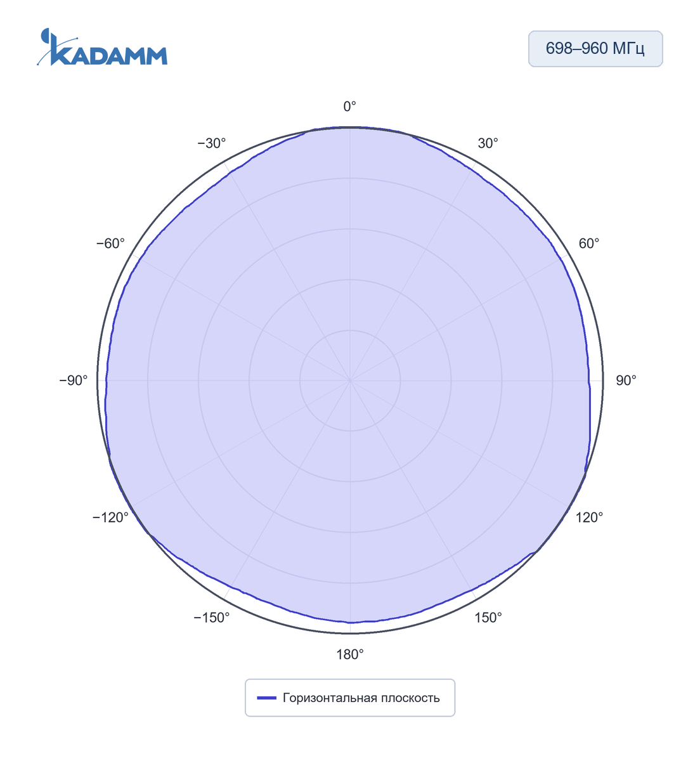Click the 90° angle label
Viewport: 700px width, 768px height.
626,381
